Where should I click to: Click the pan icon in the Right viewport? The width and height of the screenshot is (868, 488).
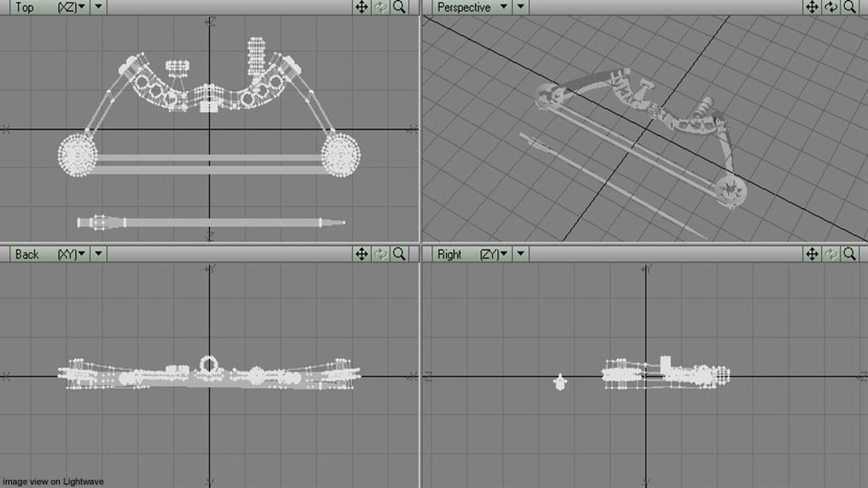812,254
